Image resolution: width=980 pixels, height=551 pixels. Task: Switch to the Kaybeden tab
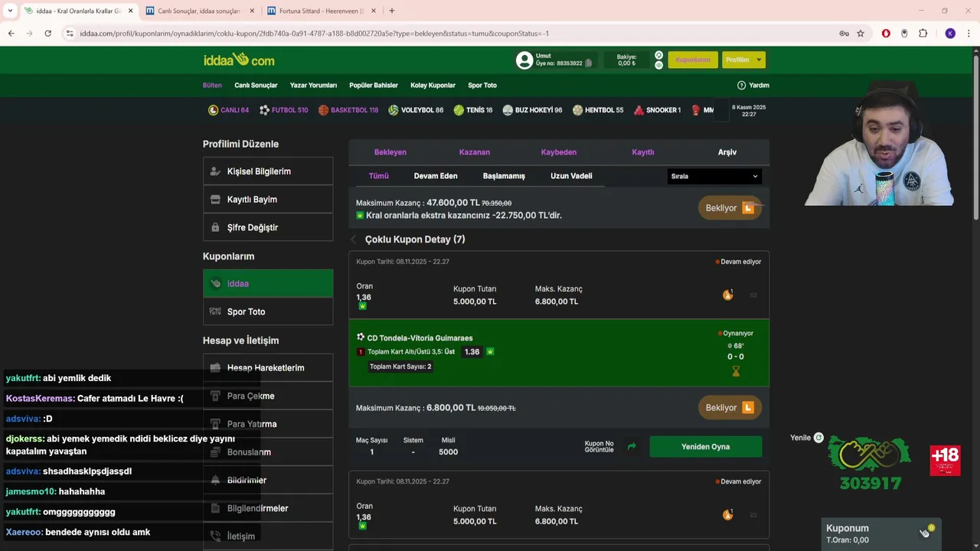tap(559, 152)
